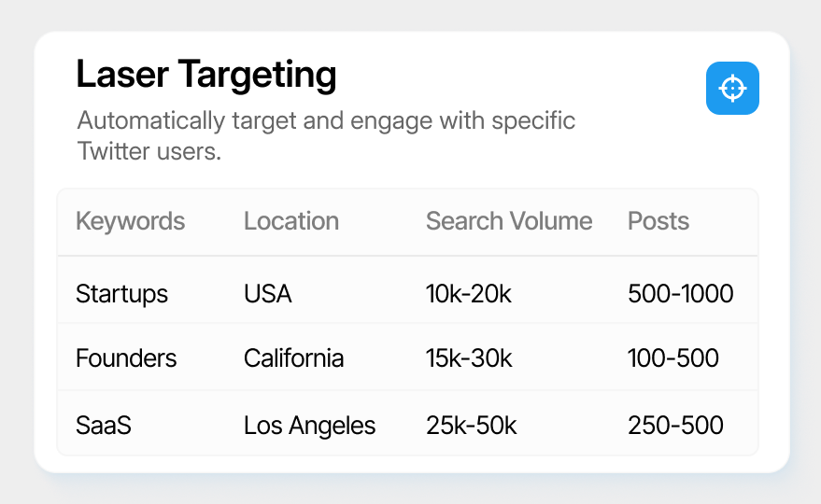This screenshot has width=821, height=504.
Task: Click the Keywords column header
Action: click(x=131, y=221)
